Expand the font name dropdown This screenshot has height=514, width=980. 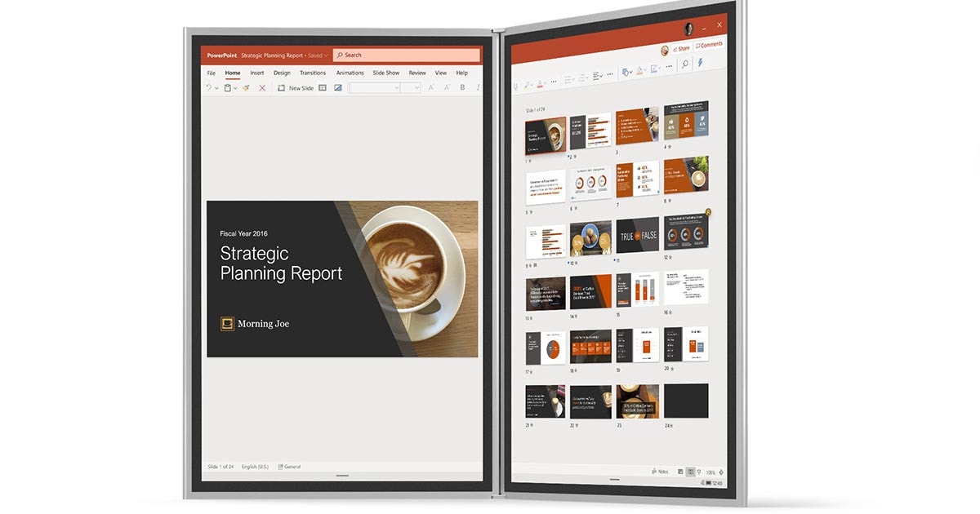tap(397, 88)
